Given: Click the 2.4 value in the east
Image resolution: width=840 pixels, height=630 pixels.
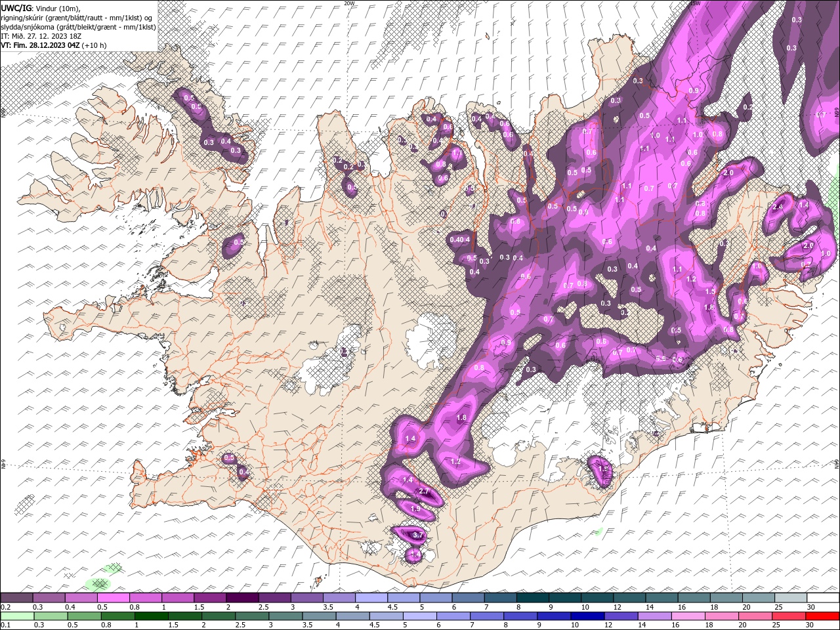Looking at the screenshot, I should pos(778,207).
